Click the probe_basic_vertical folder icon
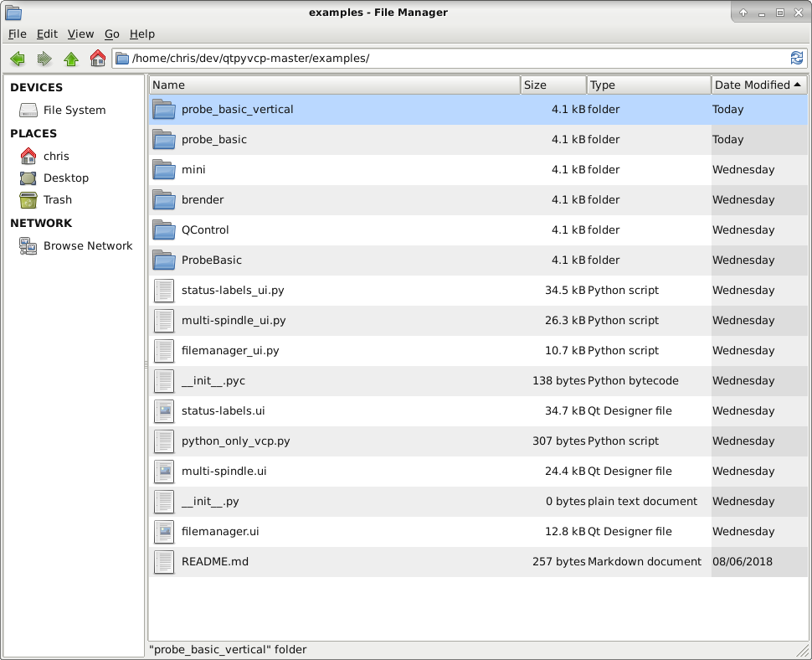The height and width of the screenshot is (660, 812). pyautogui.click(x=164, y=110)
